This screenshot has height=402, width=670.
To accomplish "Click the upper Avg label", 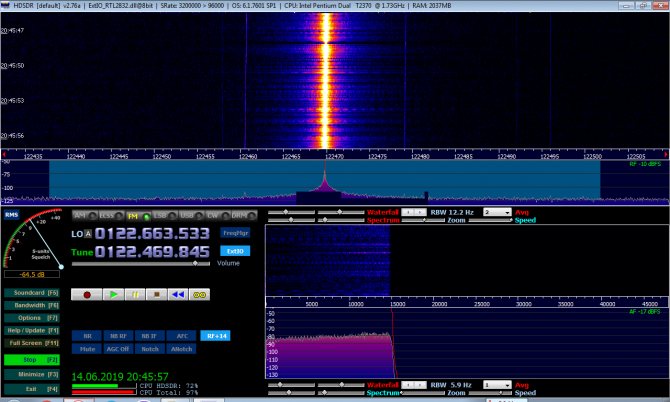I will pyautogui.click(x=522, y=212).
